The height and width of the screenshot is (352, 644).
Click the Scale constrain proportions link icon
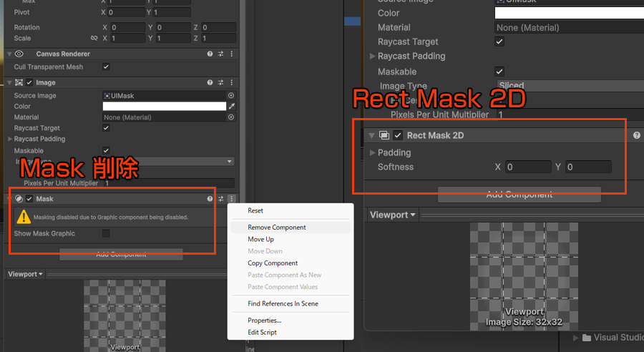click(94, 38)
